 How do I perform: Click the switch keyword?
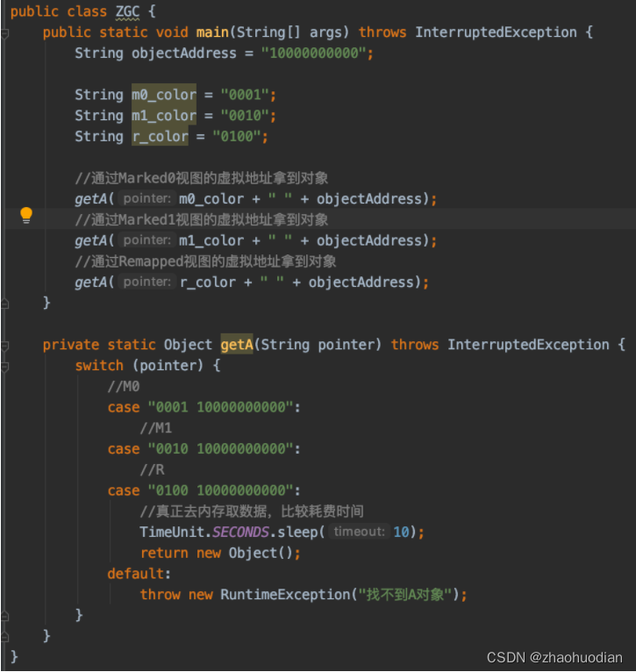tap(99, 366)
